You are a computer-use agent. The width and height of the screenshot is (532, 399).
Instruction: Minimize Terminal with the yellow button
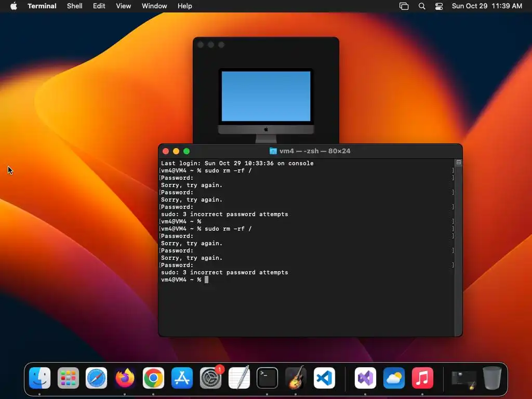coord(176,151)
